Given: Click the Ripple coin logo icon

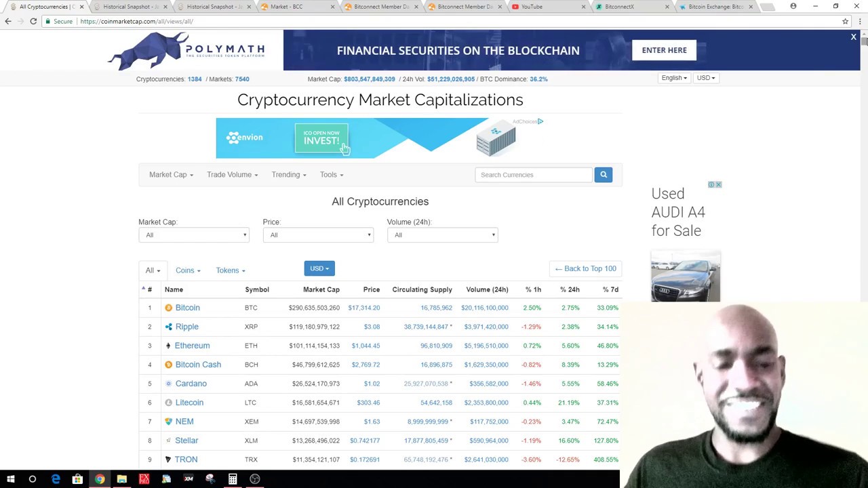Looking at the screenshot, I should [168, 327].
